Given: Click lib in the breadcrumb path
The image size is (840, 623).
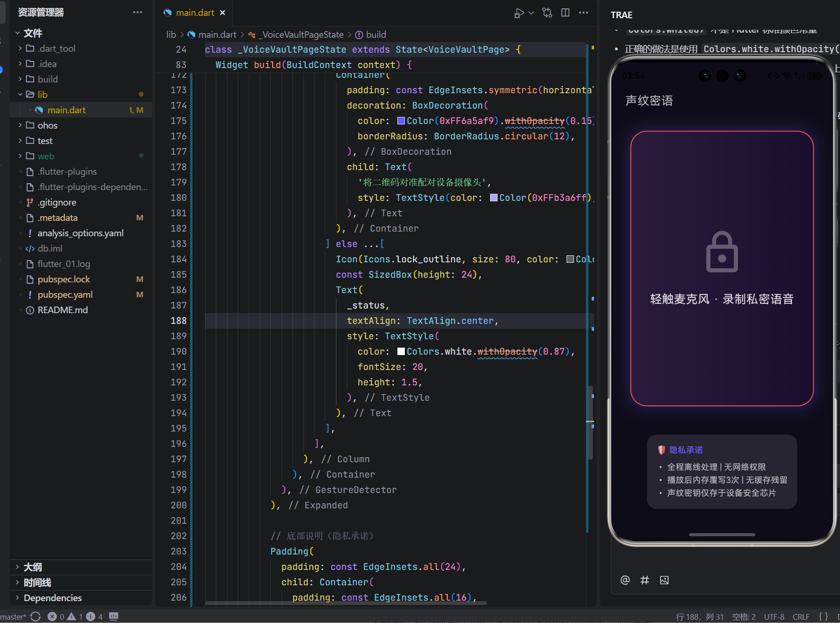Looking at the screenshot, I should tap(171, 34).
